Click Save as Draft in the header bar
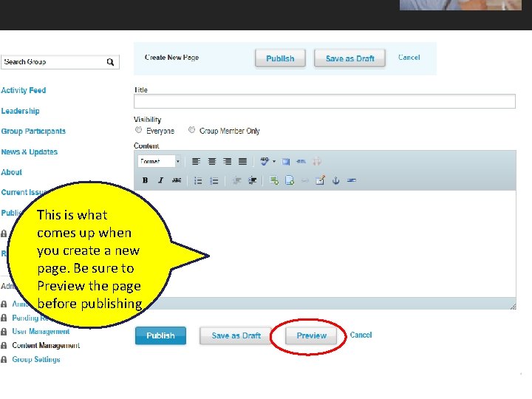Viewport: 532px width, 399px height. [x=349, y=58]
